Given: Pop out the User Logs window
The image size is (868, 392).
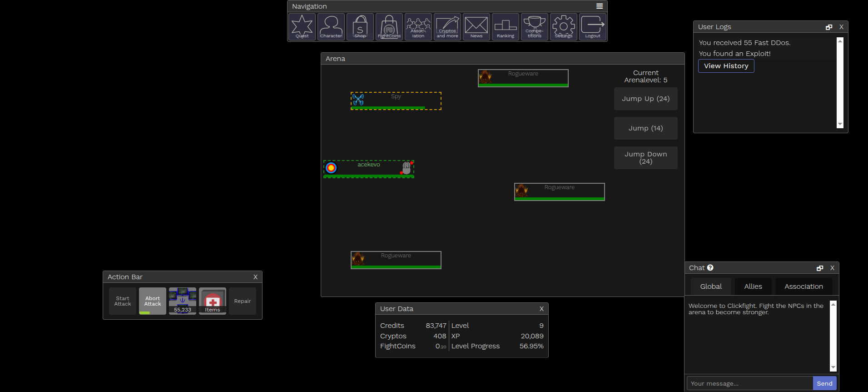Looking at the screenshot, I should [829, 27].
